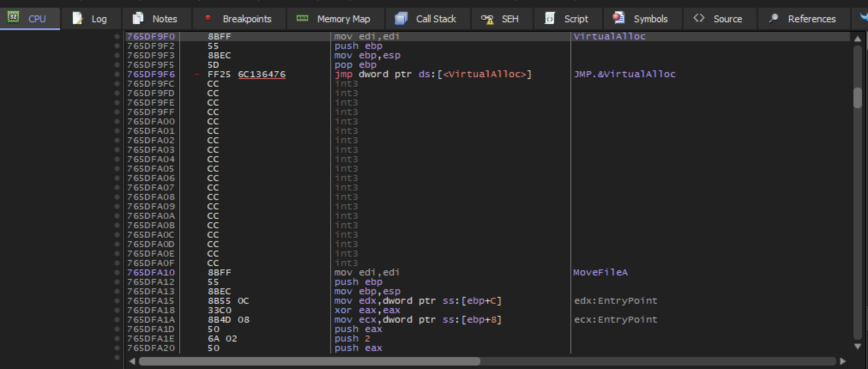Click the edx:EntryPoint comment

tap(615, 301)
